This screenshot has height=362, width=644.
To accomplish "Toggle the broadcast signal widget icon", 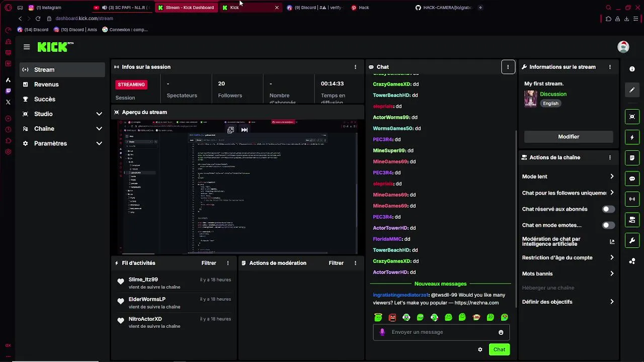I will (x=632, y=199).
